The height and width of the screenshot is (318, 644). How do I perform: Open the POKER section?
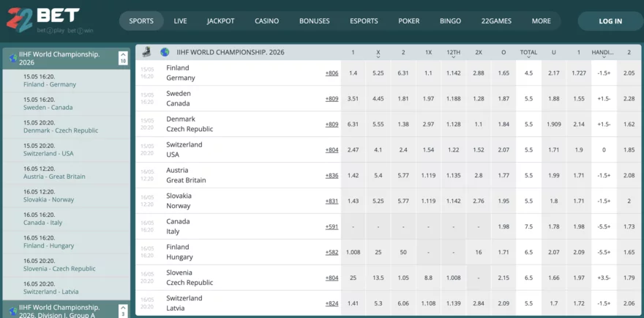pyautogui.click(x=408, y=21)
